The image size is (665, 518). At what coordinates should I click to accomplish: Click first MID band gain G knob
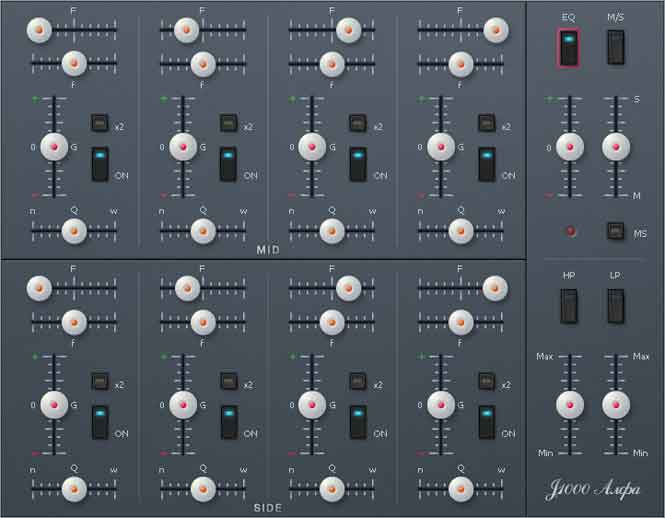[x=54, y=147]
